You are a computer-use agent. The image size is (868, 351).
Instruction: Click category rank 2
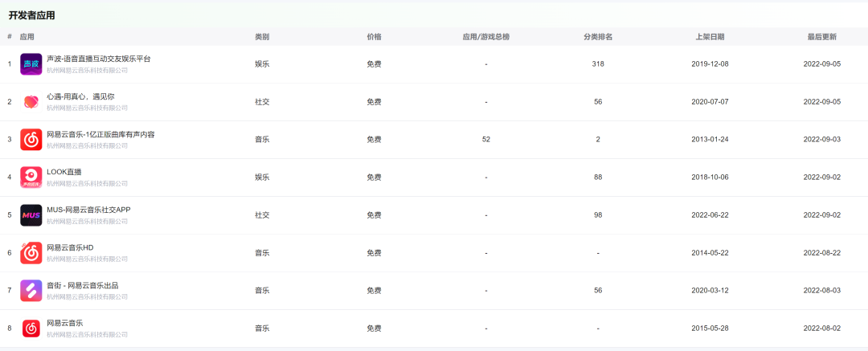pos(598,140)
